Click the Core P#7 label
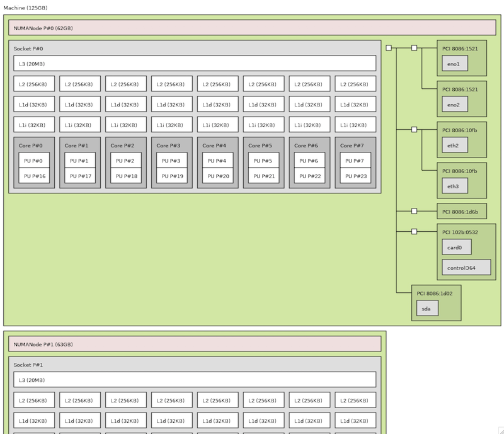This screenshot has width=504, height=434. point(352,146)
